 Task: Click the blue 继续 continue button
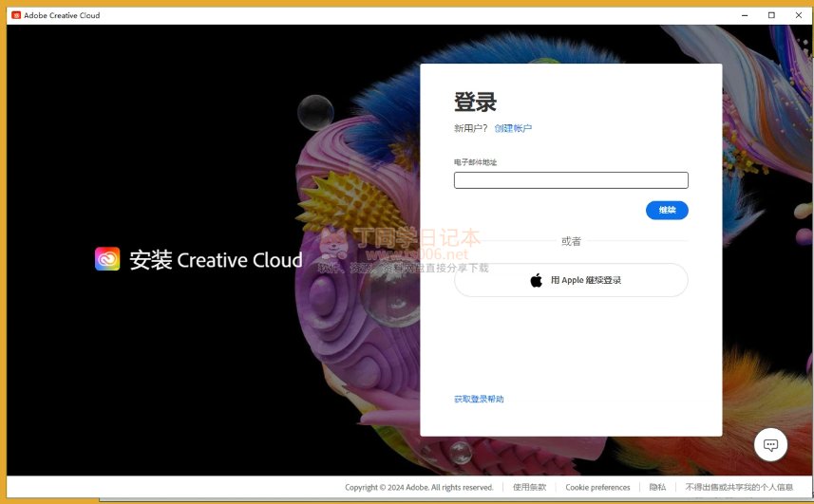[667, 210]
